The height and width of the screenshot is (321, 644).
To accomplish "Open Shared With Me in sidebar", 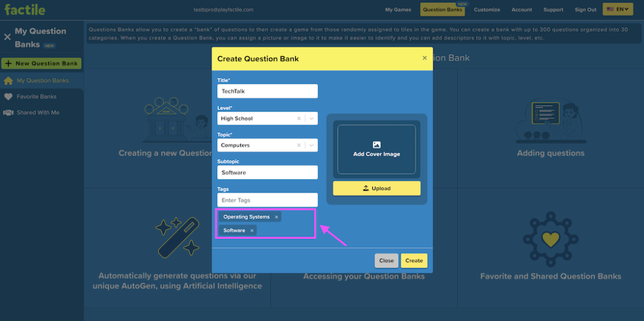I will click(x=38, y=113).
